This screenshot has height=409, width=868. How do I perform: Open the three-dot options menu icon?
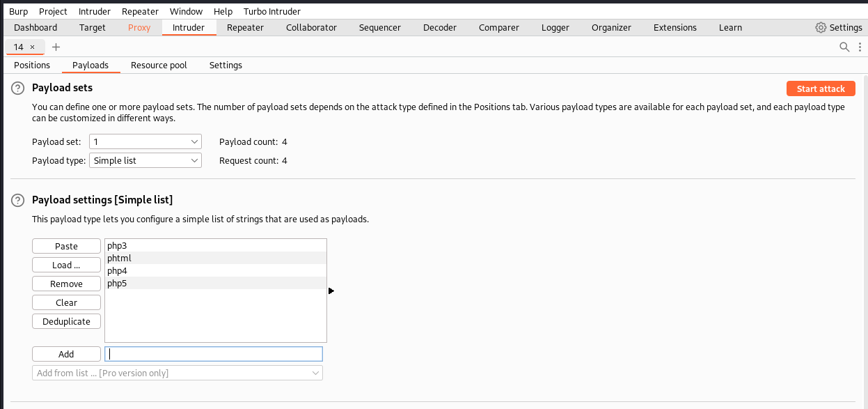click(861, 47)
